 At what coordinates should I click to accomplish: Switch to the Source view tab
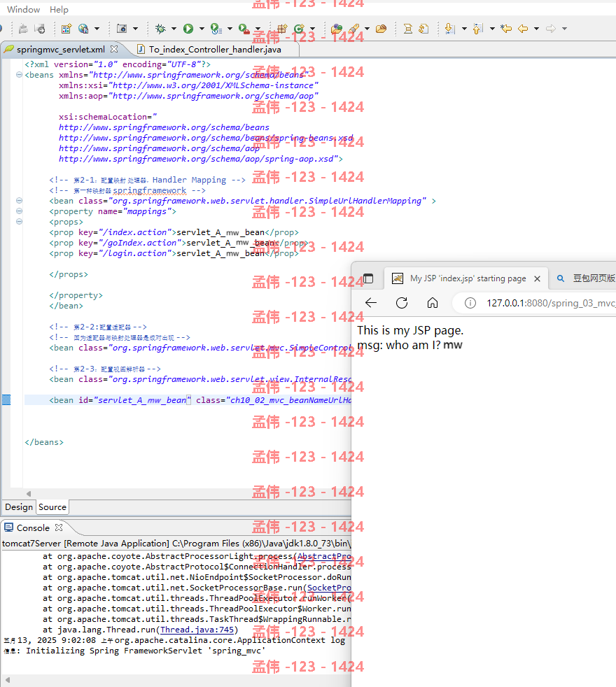coord(52,507)
